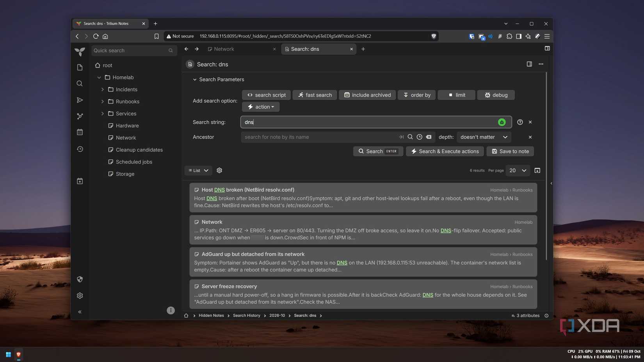Open list view settings gear
644x362 pixels.
point(219,170)
